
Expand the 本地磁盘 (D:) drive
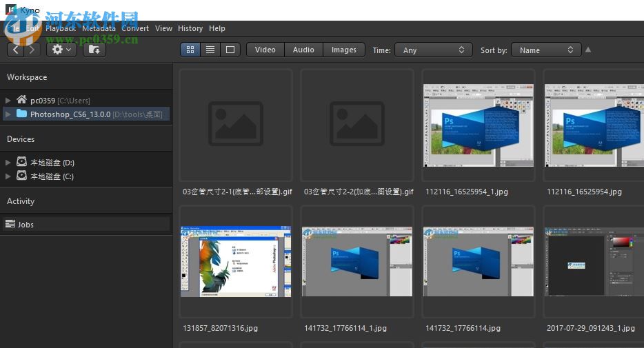click(x=8, y=163)
